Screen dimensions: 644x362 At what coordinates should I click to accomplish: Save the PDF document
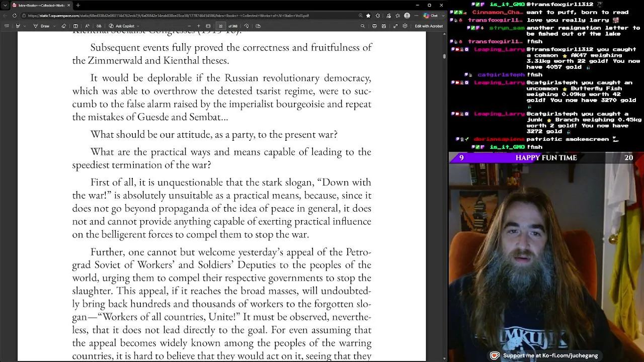(x=384, y=26)
